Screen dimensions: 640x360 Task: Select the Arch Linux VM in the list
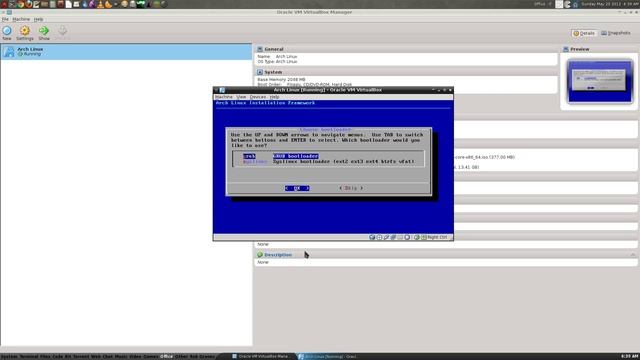(126, 52)
